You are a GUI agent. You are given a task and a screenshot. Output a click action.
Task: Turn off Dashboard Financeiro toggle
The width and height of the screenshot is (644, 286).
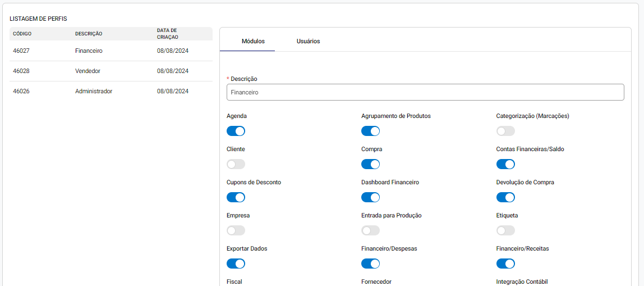pos(370,197)
